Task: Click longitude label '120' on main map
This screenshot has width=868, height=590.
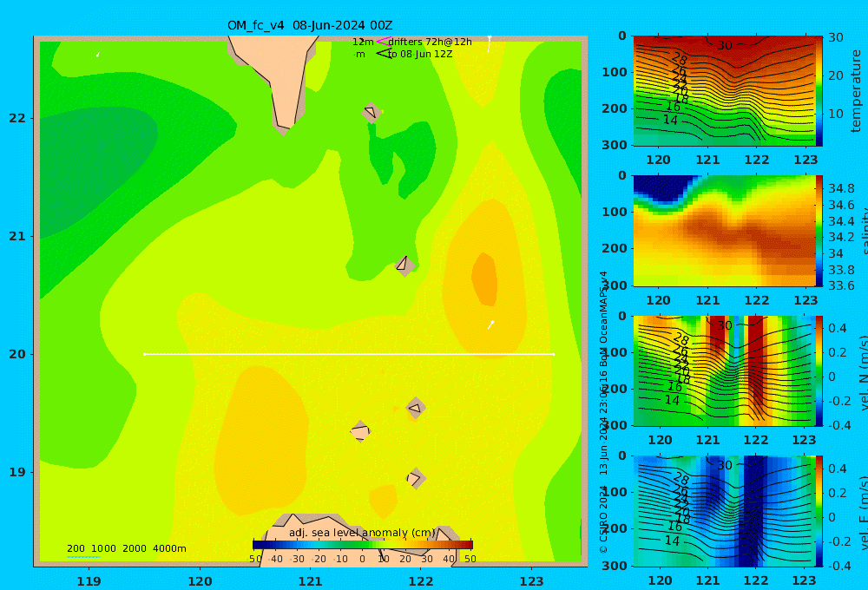Action: (x=200, y=581)
